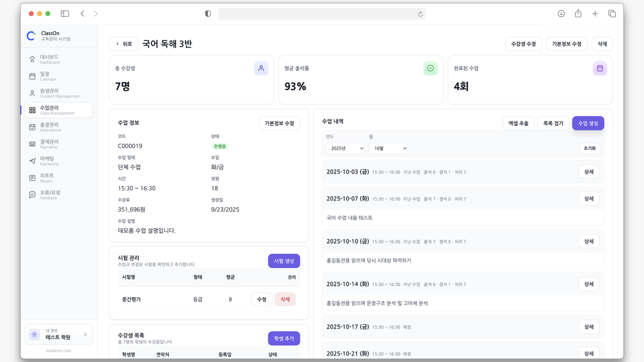Open 상세 for the 2025-10-03 session
This screenshot has height=362, width=644.
coord(589,172)
